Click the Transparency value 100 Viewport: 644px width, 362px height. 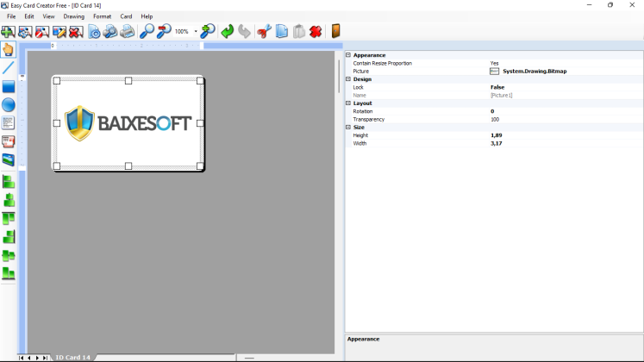[x=495, y=120]
